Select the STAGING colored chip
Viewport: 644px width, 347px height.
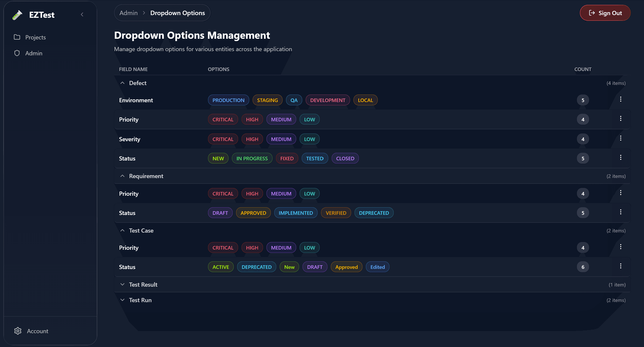(x=267, y=100)
